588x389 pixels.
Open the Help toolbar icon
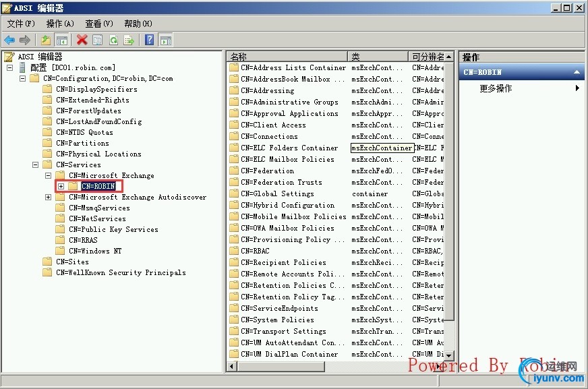click(x=149, y=40)
